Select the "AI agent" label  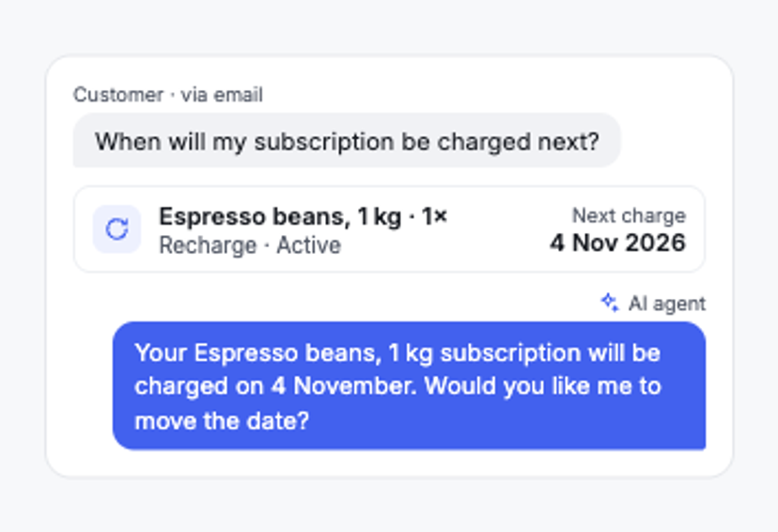[667, 304]
